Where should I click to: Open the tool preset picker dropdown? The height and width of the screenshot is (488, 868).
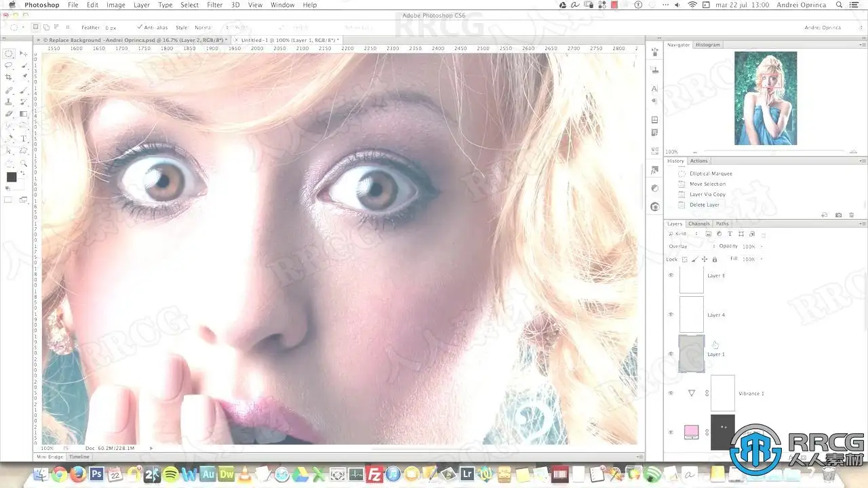click(x=18, y=28)
